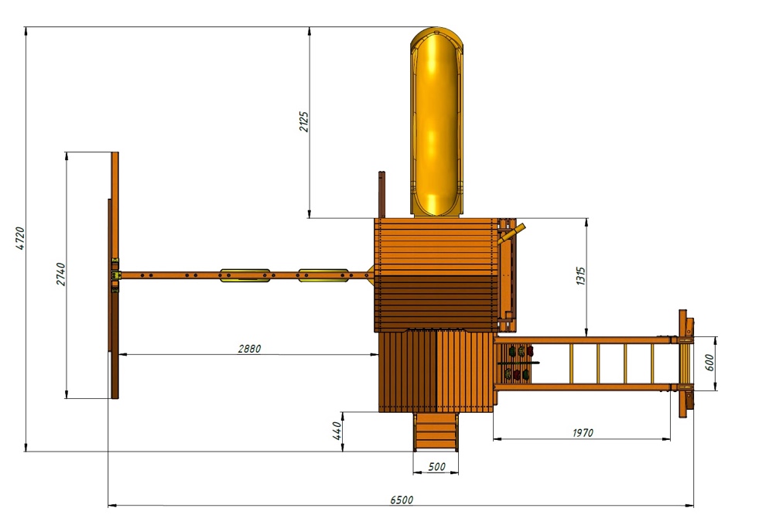Select the entry steps below the deck
This screenshot has height=532, width=766.
click(436, 431)
